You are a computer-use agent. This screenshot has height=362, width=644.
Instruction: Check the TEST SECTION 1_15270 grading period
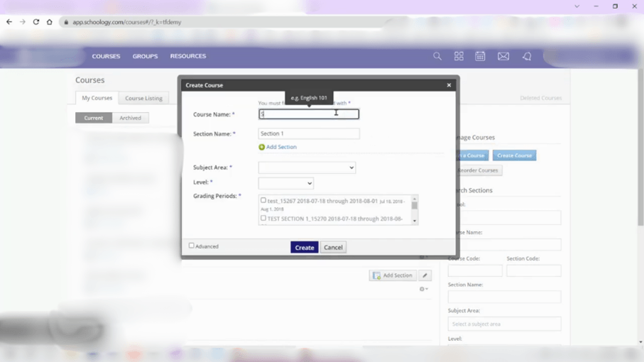coord(263,218)
